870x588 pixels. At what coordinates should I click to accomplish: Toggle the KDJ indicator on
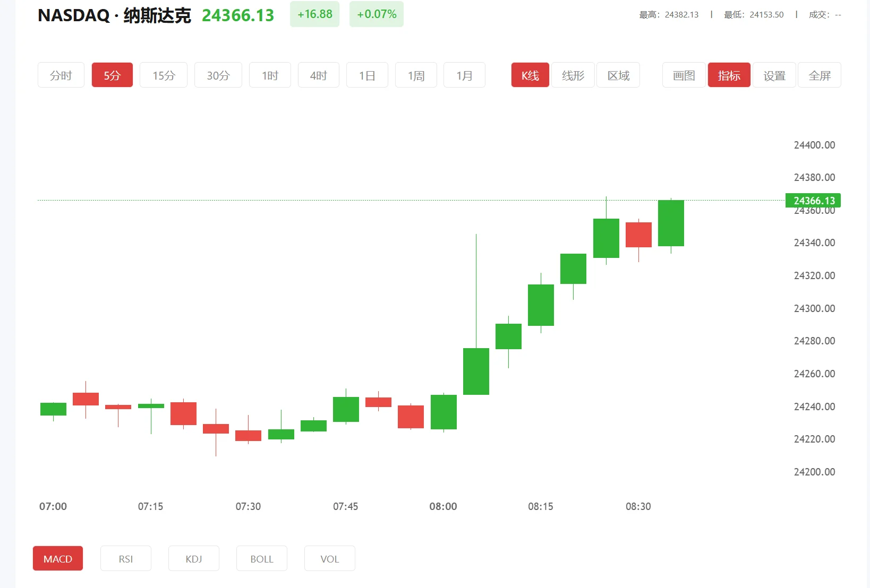[x=193, y=558]
